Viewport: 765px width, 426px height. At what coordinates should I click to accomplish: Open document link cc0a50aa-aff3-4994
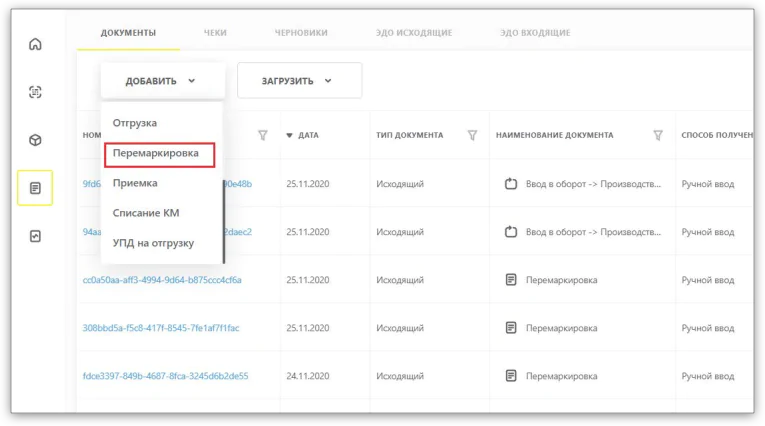[x=162, y=280]
